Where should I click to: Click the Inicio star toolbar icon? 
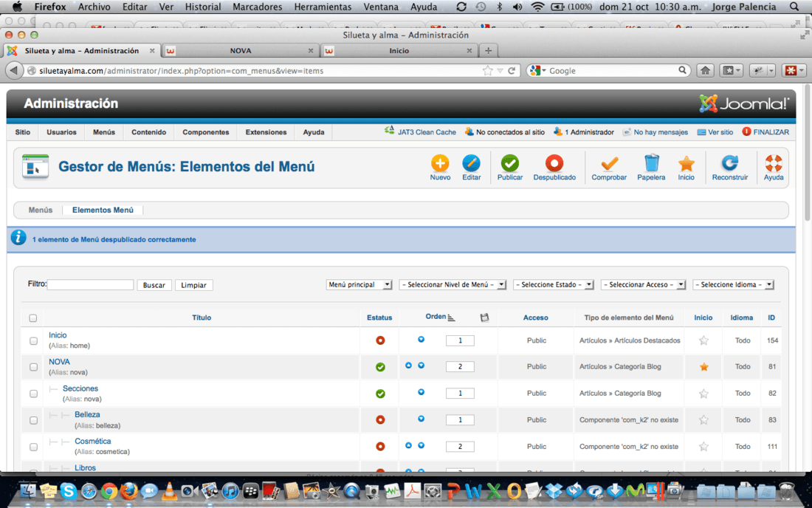coord(687,164)
